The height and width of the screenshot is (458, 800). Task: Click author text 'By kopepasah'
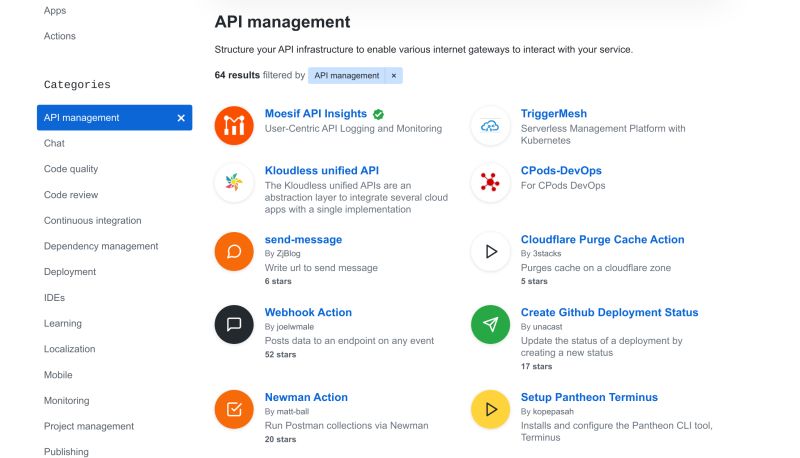547,412
